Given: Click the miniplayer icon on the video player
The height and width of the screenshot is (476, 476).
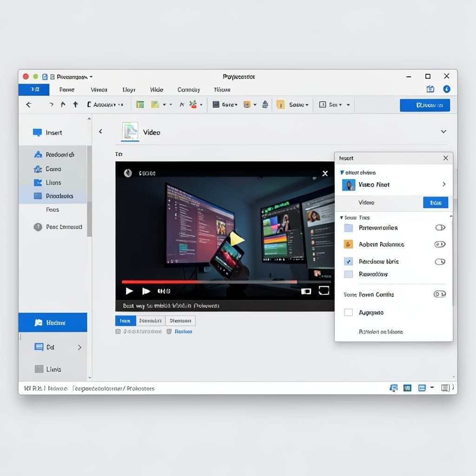Looking at the screenshot, I should [306, 291].
